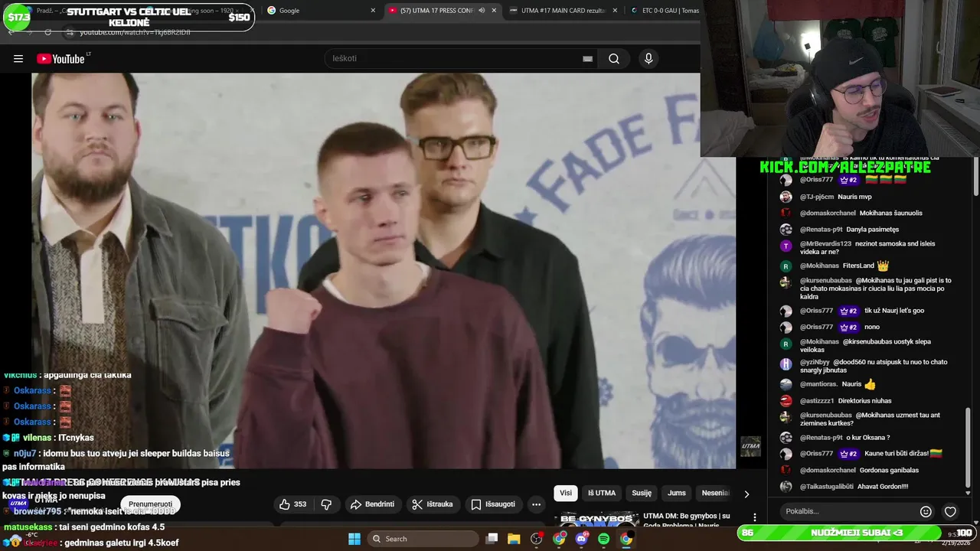Open the three-dot more actions menu below the video
This screenshot has height=551, width=980.
tap(536, 504)
